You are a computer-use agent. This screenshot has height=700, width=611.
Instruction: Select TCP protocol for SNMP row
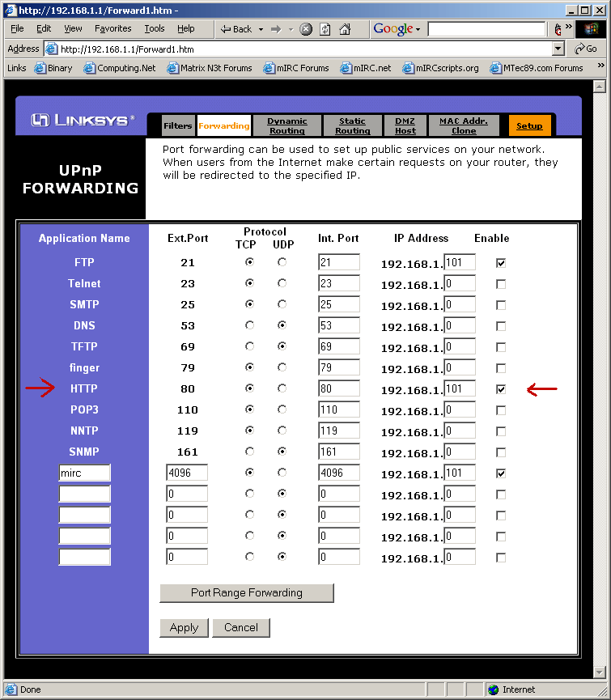[249, 452]
